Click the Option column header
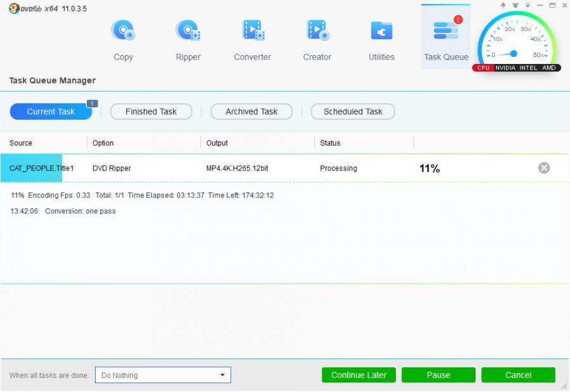 (103, 143)
